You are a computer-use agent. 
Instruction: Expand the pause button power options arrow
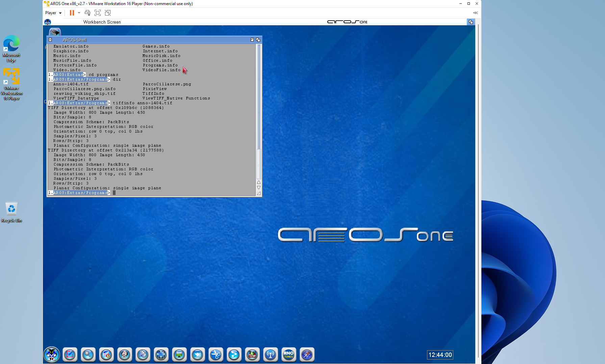pyautogui.click(x=79, y=13)
